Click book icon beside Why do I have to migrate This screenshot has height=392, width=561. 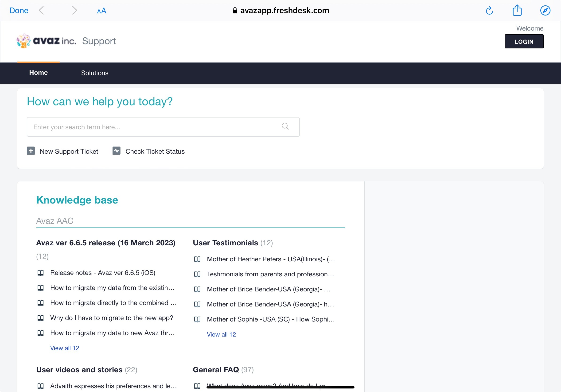(x=41, y=318)
